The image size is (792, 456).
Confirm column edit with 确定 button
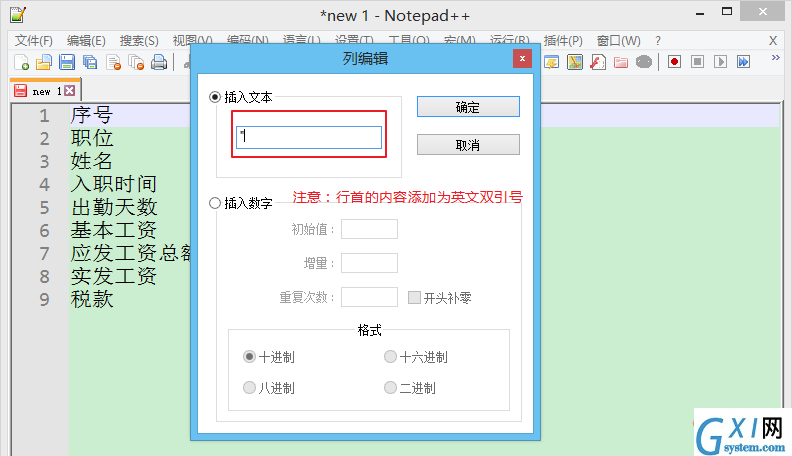(x=468, y=107)
